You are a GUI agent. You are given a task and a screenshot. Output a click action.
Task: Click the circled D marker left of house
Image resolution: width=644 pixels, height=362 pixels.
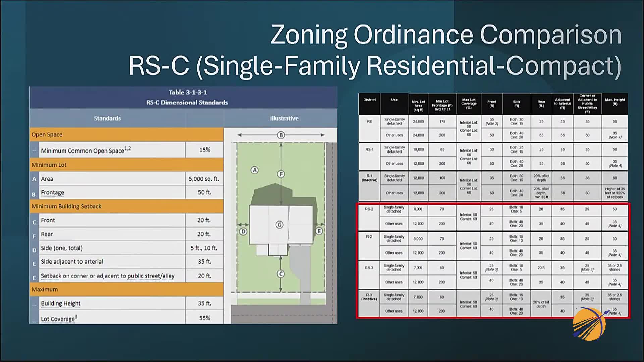coord(243,231)
